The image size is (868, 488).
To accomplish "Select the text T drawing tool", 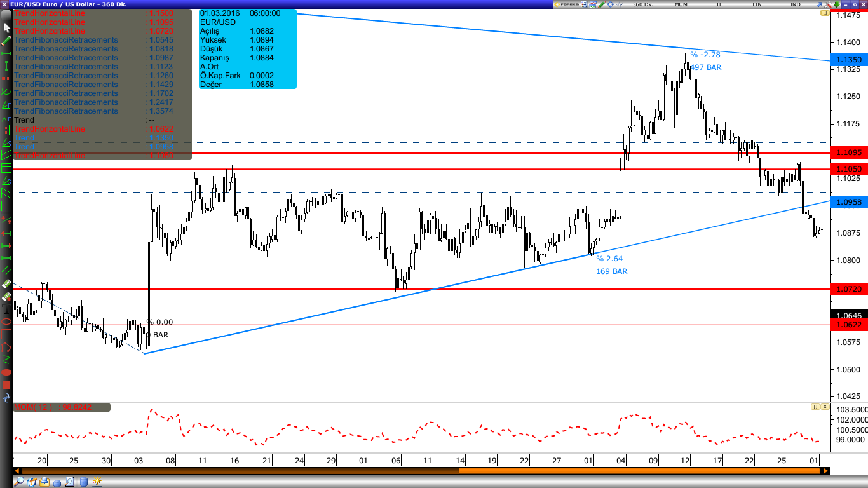I will click(x=6, y=309).
